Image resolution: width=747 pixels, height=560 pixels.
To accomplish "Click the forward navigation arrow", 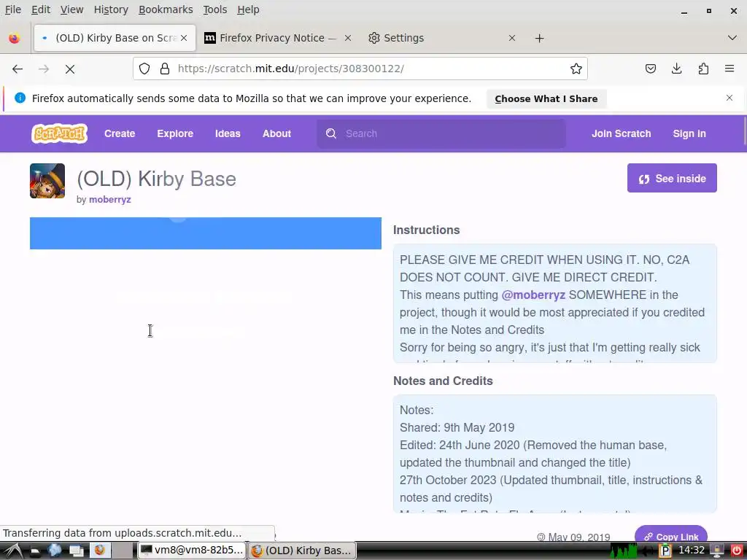I will pyautogui.click(x=44, y=69).
